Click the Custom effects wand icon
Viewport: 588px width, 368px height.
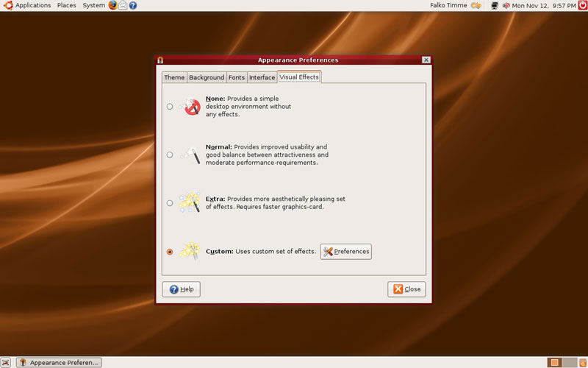pos(190,251)
